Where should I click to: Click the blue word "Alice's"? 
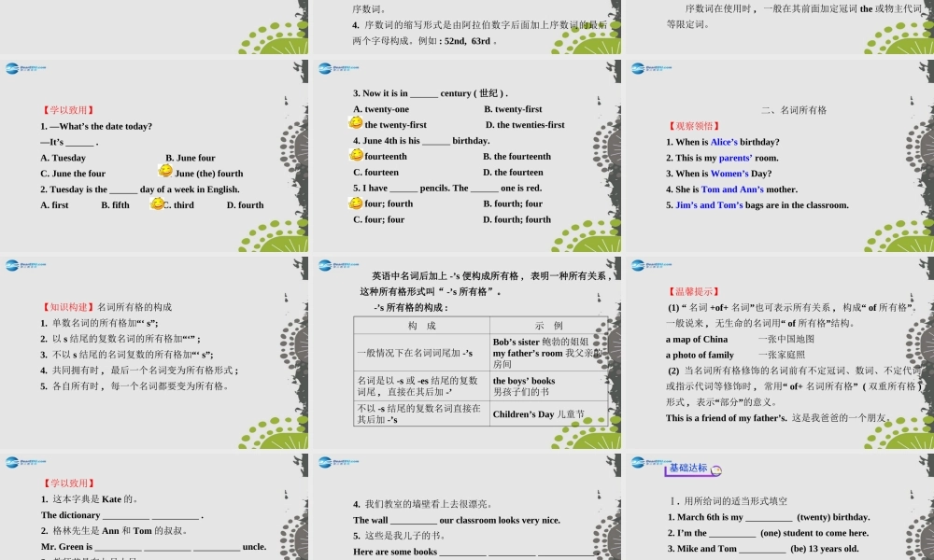click(724, 142)
